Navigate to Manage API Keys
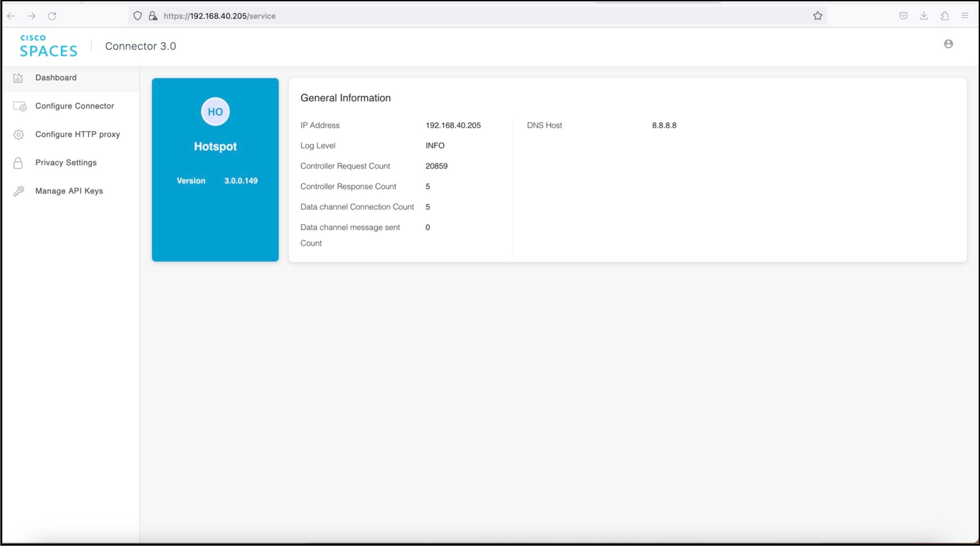 (x=68, y=191)
